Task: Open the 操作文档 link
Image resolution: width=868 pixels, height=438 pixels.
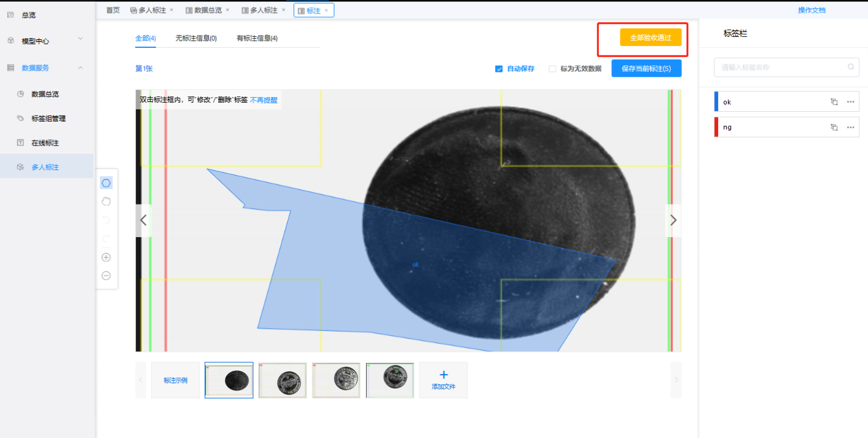Action: (811, 10)
